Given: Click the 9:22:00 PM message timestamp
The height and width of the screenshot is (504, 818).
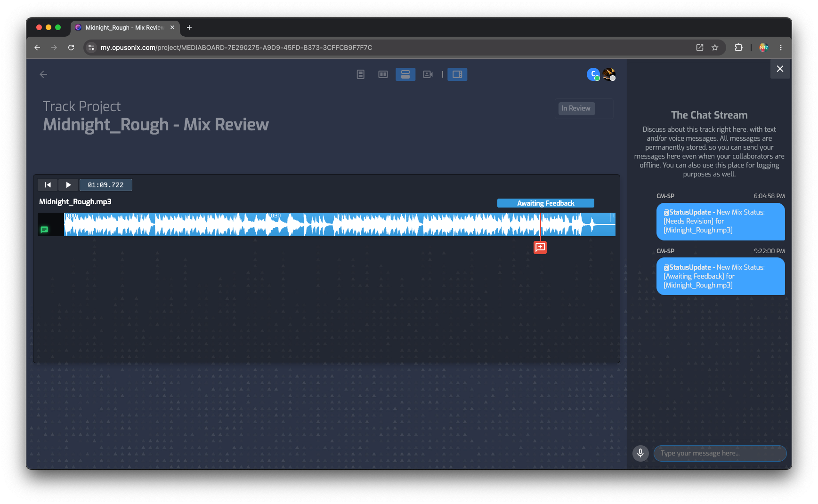Looking at the screenshot, I should point(769,251).
